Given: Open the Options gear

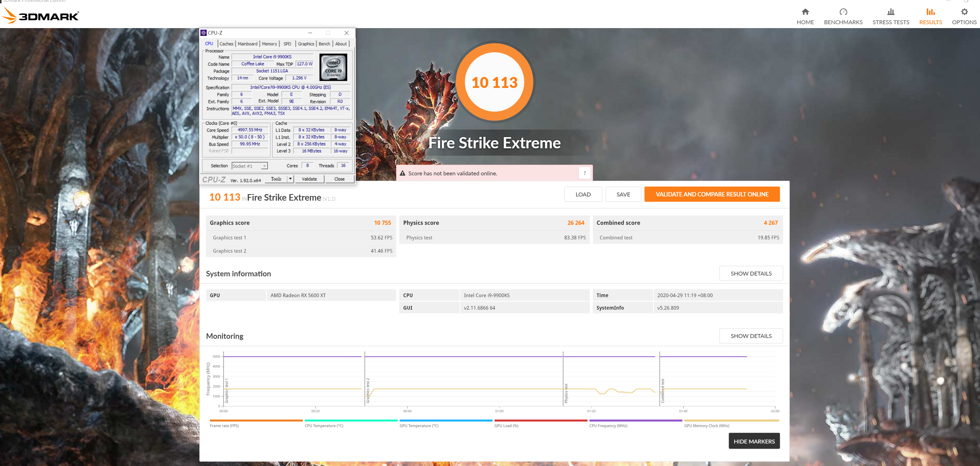Looking at the screenshot, I should point(964,16).
